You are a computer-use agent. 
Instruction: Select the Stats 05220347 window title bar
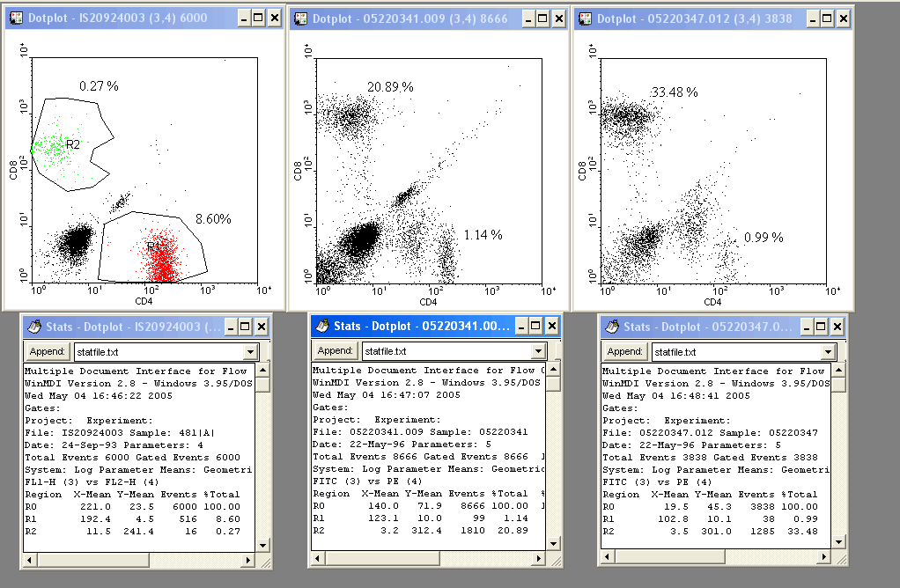pos(696,327)
